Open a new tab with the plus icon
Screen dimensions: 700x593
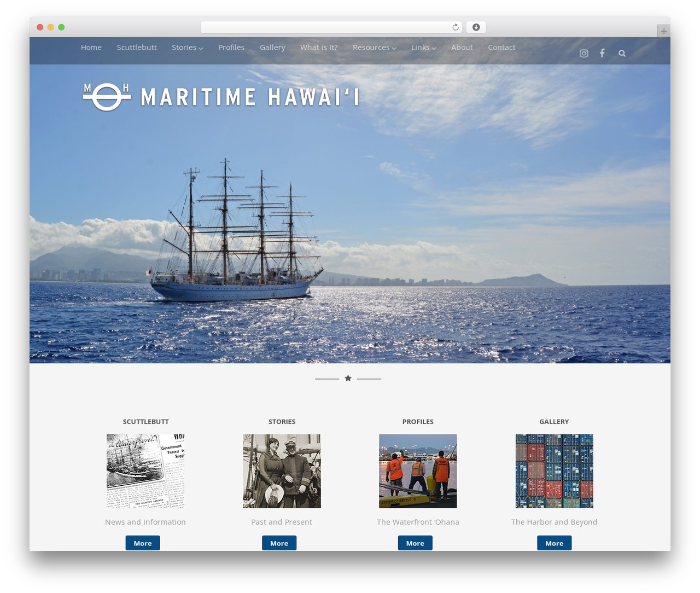tap(663, 31)
